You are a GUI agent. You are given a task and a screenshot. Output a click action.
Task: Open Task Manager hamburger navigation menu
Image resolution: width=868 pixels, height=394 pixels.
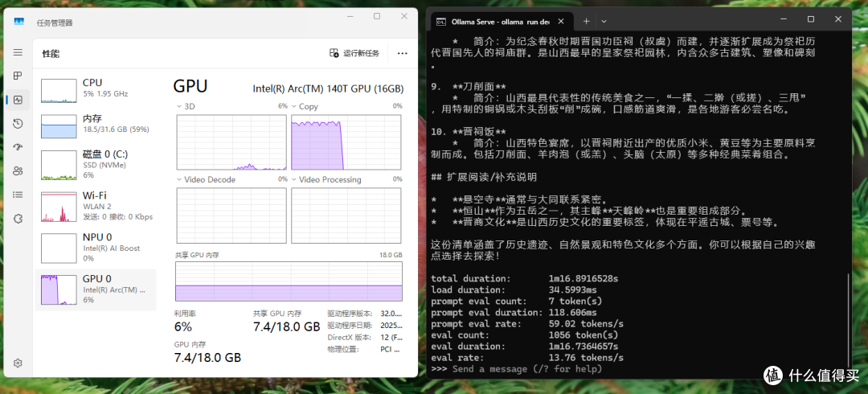tap(18, 52)
